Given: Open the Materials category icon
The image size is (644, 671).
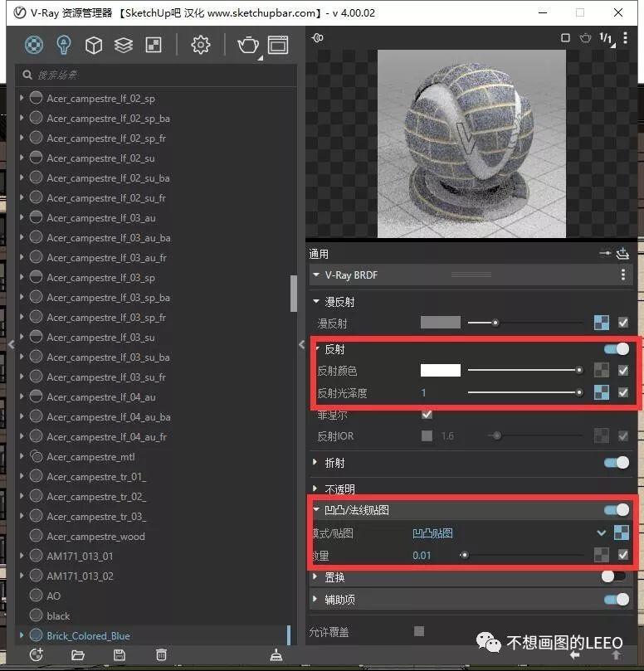Looking at the screenshot, I should [x=34, y=45].
